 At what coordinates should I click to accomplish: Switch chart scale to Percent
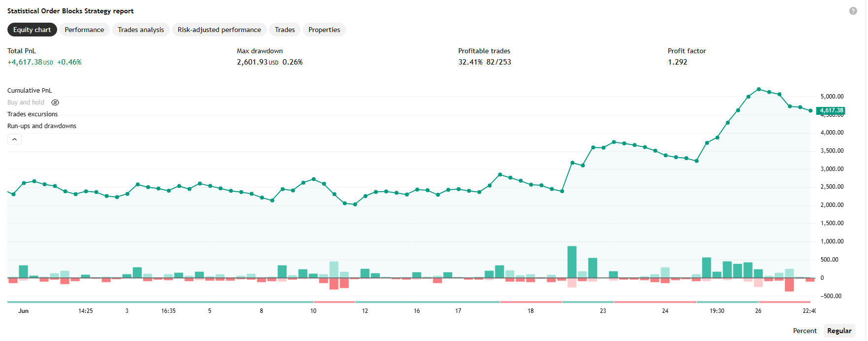click(804, 331)
